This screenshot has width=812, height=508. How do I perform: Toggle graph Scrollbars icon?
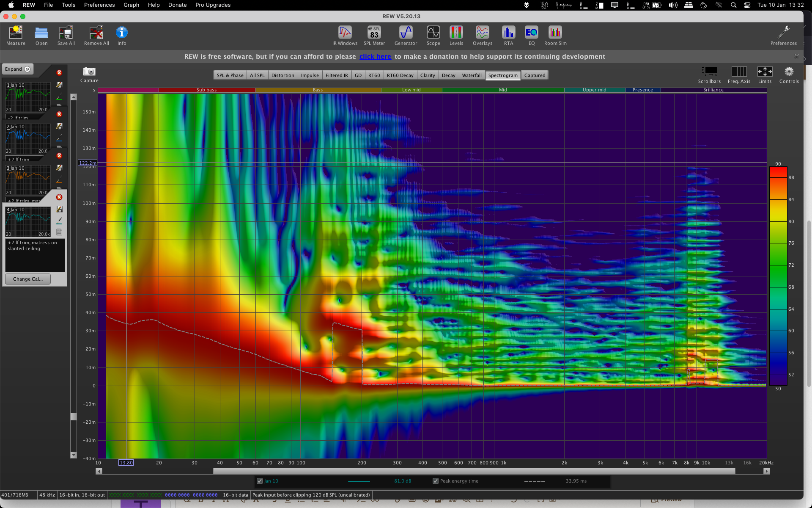pos(709,75)
